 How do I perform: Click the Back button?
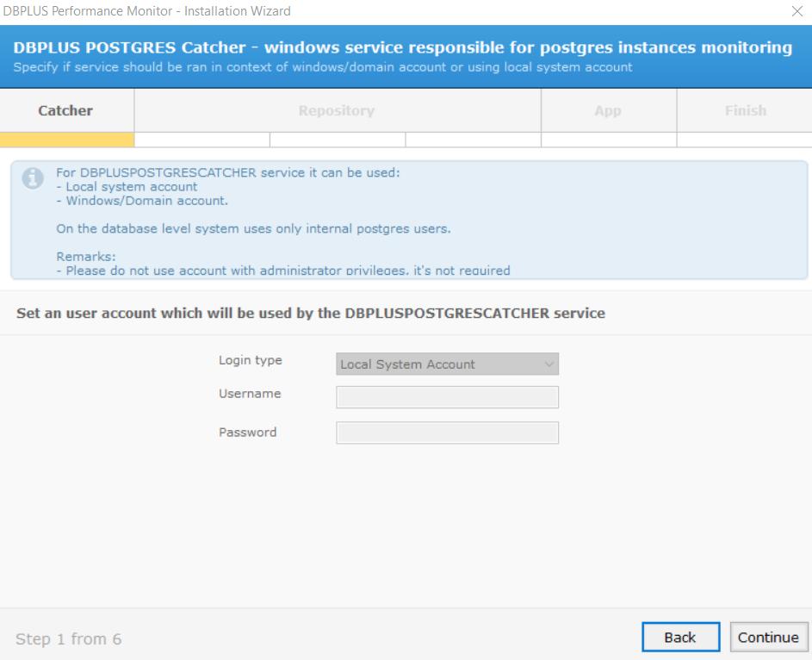pyautogui.click(x=680, y=637)
